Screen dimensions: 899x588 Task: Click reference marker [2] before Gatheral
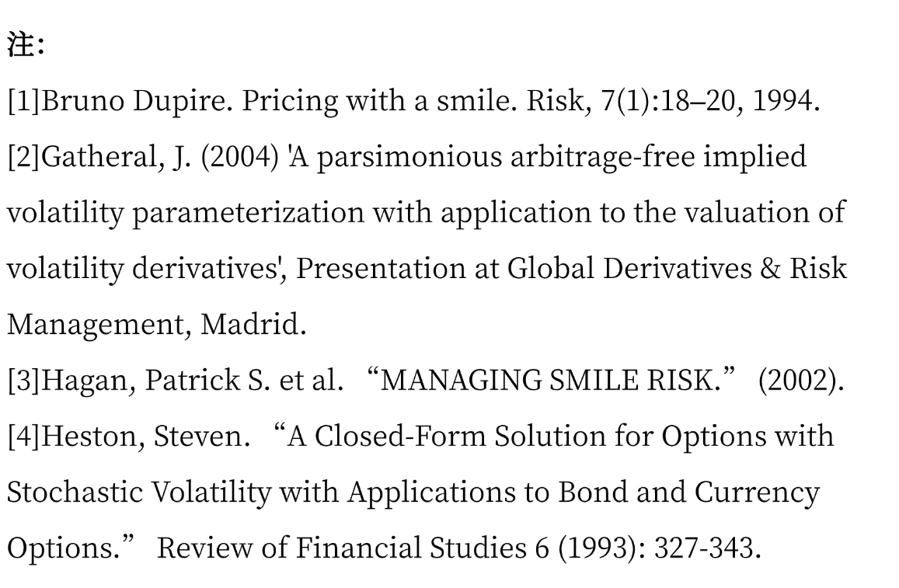click(23, 158)
